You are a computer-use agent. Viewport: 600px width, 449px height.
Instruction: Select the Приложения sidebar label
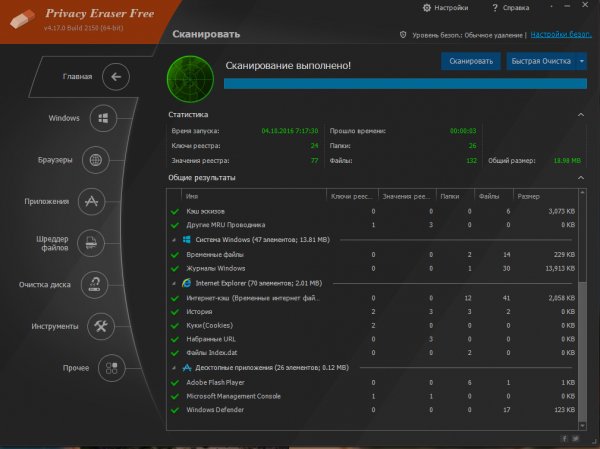pos(47,201)
